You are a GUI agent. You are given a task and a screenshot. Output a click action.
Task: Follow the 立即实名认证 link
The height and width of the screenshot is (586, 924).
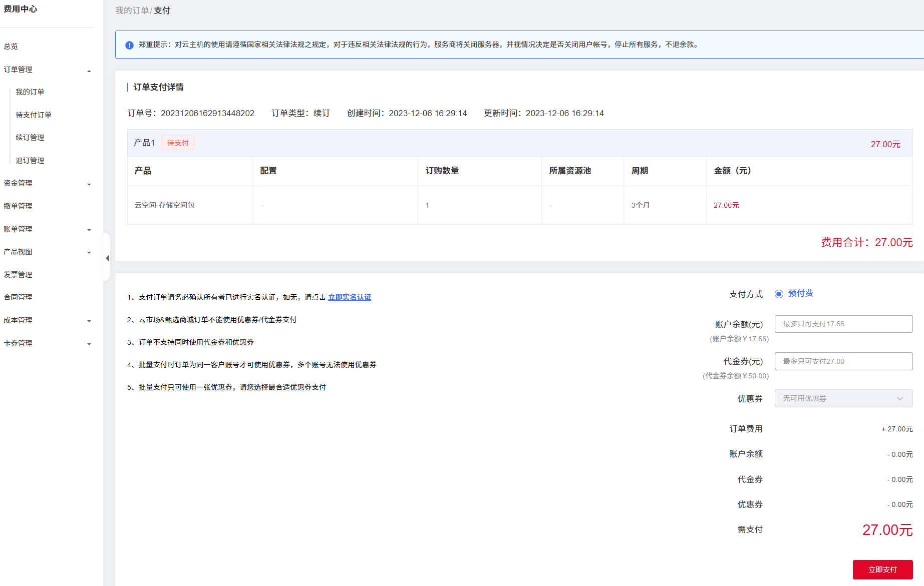(x=350, y=297)
